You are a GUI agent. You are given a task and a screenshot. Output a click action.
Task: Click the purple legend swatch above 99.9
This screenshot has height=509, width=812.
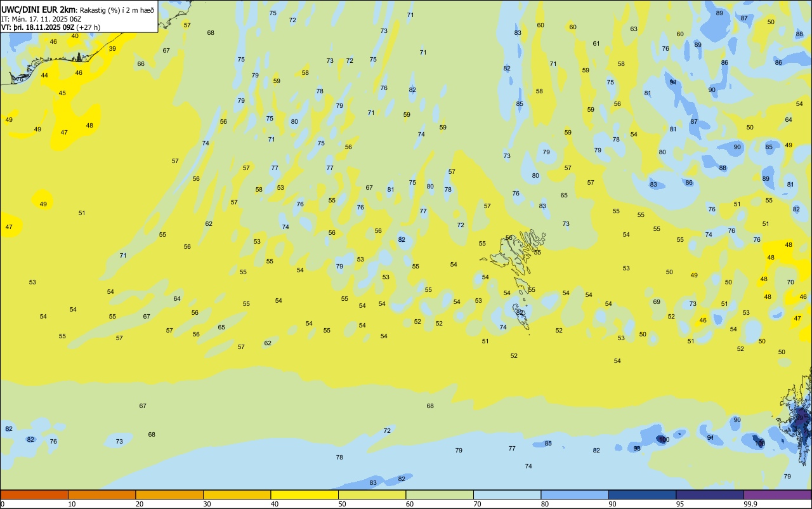(777, 494)
